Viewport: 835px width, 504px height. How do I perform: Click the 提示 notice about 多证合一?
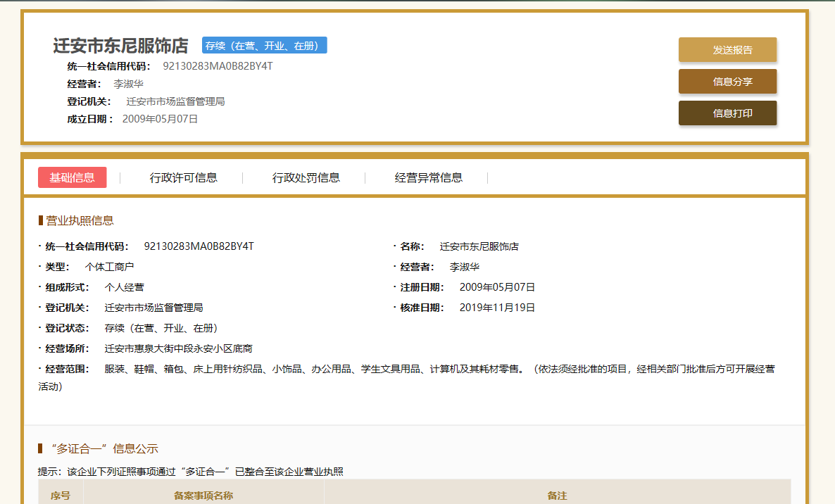[x=191, y=472]
